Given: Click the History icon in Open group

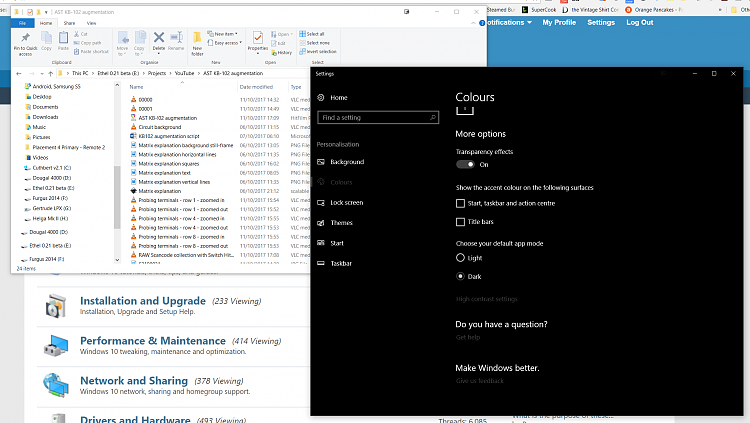Looking at the screenshot, I should 274,53.
